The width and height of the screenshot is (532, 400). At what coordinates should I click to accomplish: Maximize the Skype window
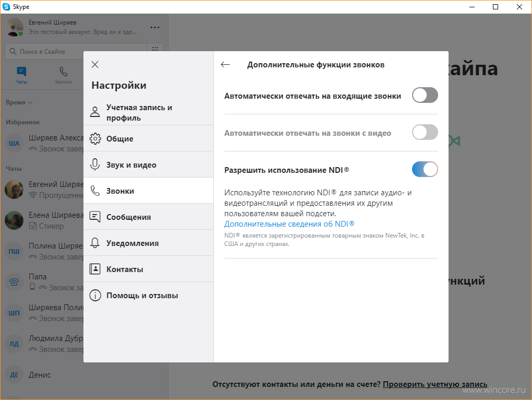(495, 7)
